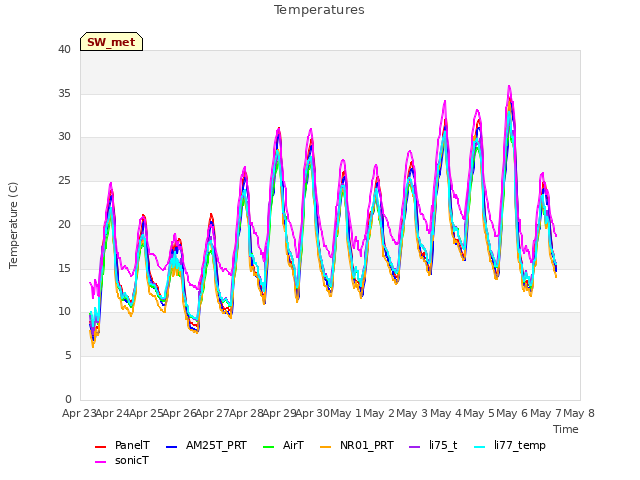
Task: Click the green AirT color marker
Action: [x=269, y=447]
